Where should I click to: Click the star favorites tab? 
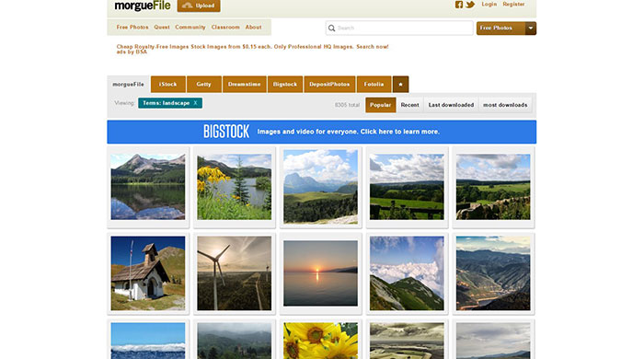pyautogui.click(x=400, y=84)
